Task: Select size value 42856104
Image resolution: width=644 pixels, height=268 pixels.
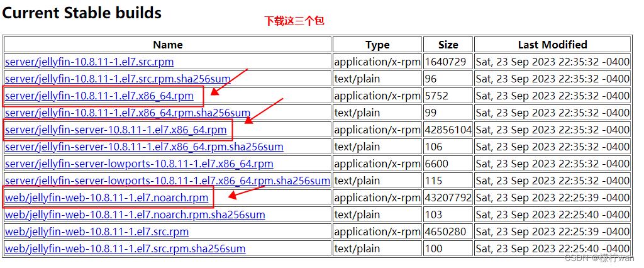Action: (448, 130)
